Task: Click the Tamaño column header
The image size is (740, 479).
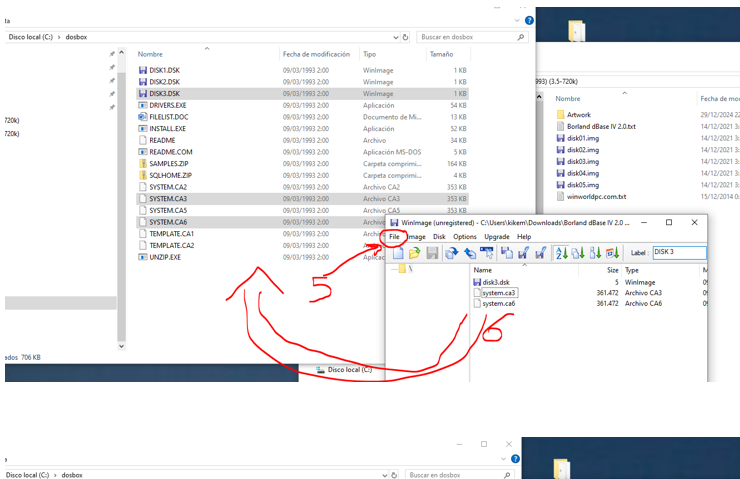Action: pos(441,54)
